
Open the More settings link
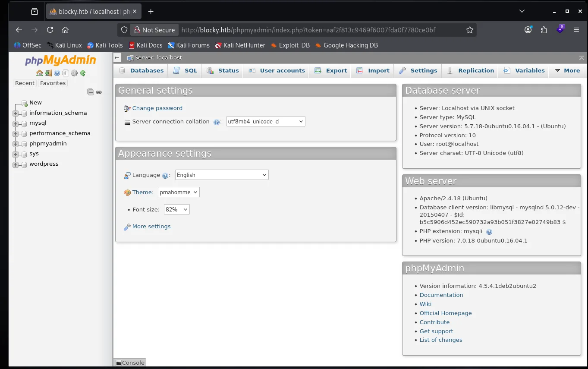(151, 227)
